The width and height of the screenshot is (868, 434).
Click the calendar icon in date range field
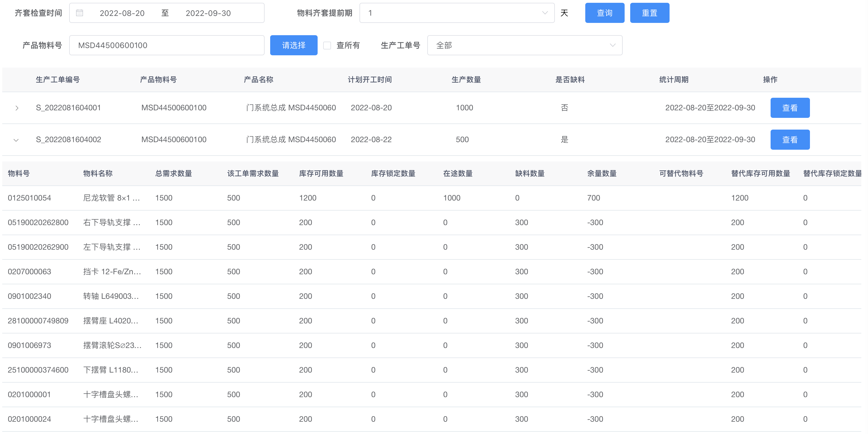(x=80, y=13)
